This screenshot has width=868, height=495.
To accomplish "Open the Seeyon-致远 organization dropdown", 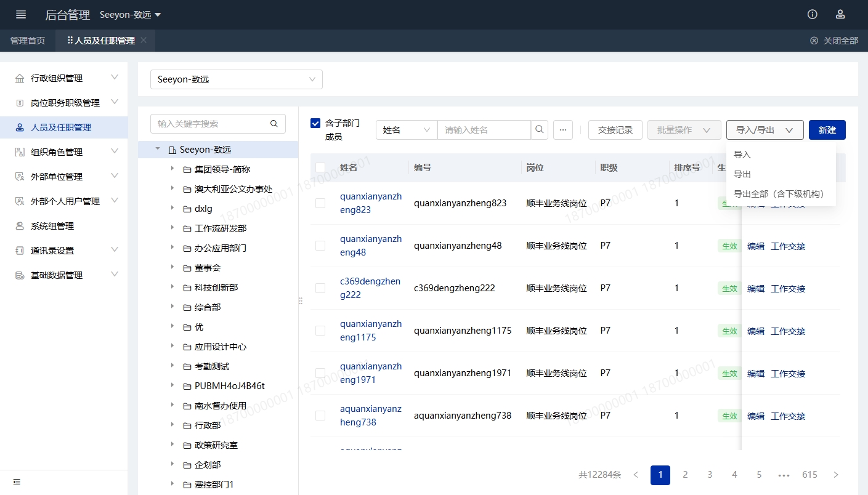I will click(237, 79).
